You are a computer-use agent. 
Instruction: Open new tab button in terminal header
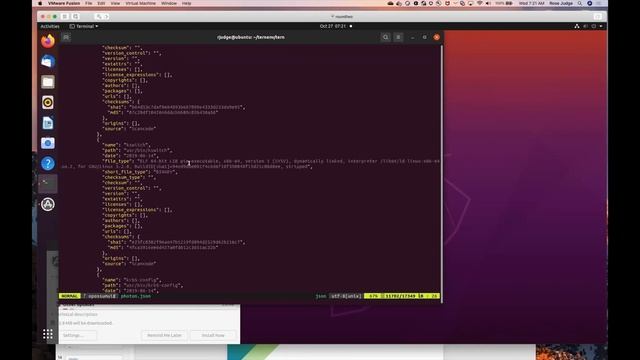[x=66, y=37]
